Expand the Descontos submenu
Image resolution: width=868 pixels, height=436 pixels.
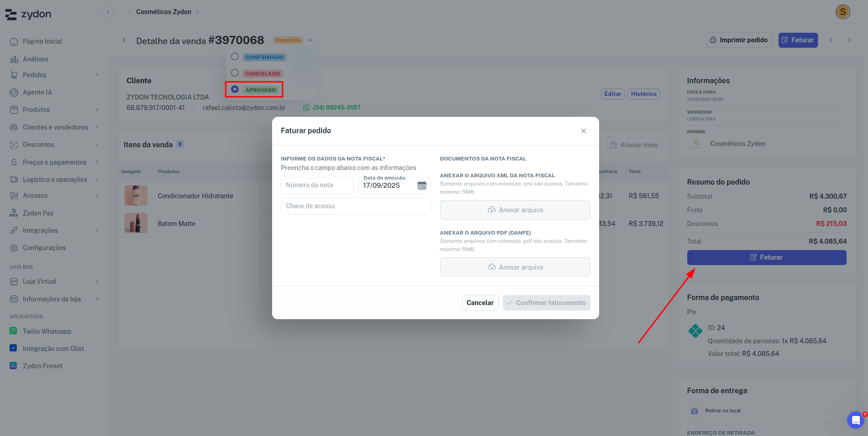pyautogui.click(x=97, y=145)
